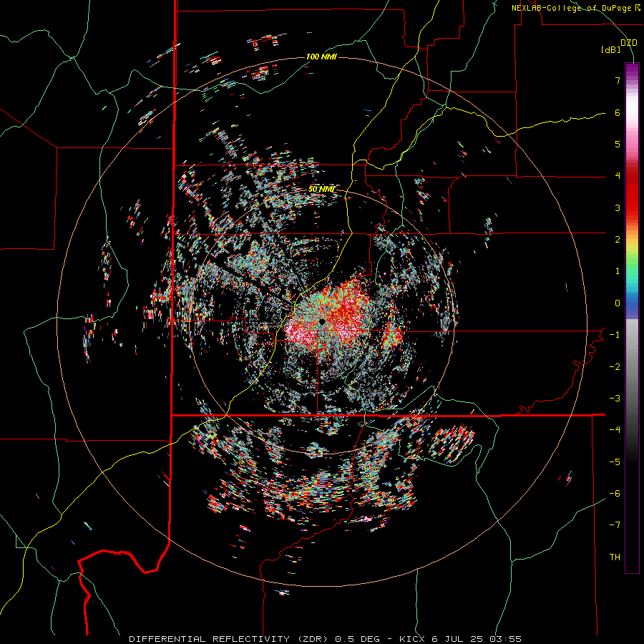This screenshot has height=644, width=644.
Task: Click the KICX station identifier
Action: pyautogui.click(x=413, y=639)
